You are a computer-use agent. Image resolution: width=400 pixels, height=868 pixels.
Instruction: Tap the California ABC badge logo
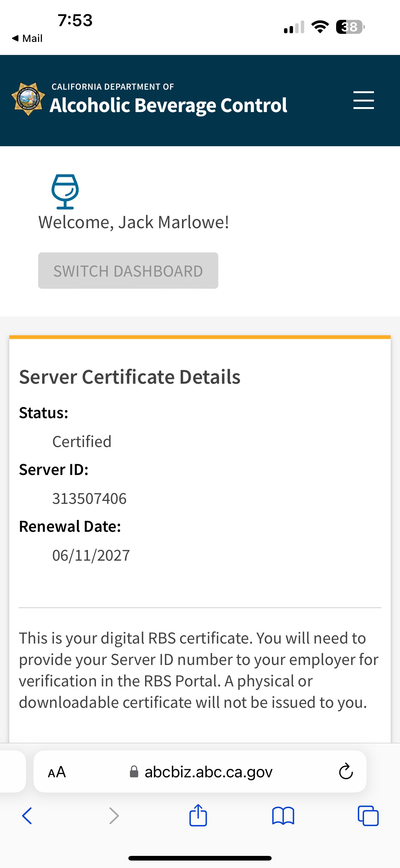(x=28, y=99)
